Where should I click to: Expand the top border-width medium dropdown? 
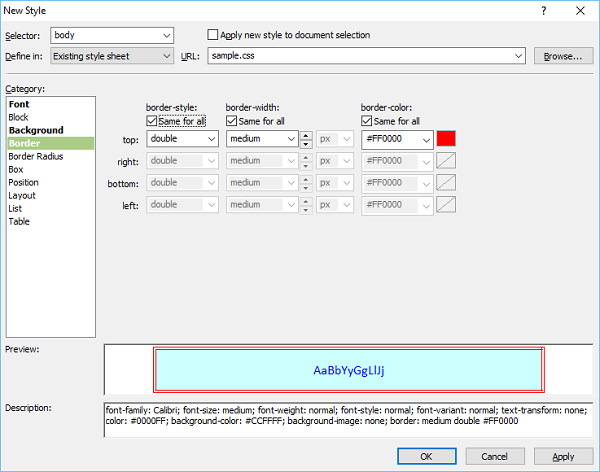click(262, 139)
